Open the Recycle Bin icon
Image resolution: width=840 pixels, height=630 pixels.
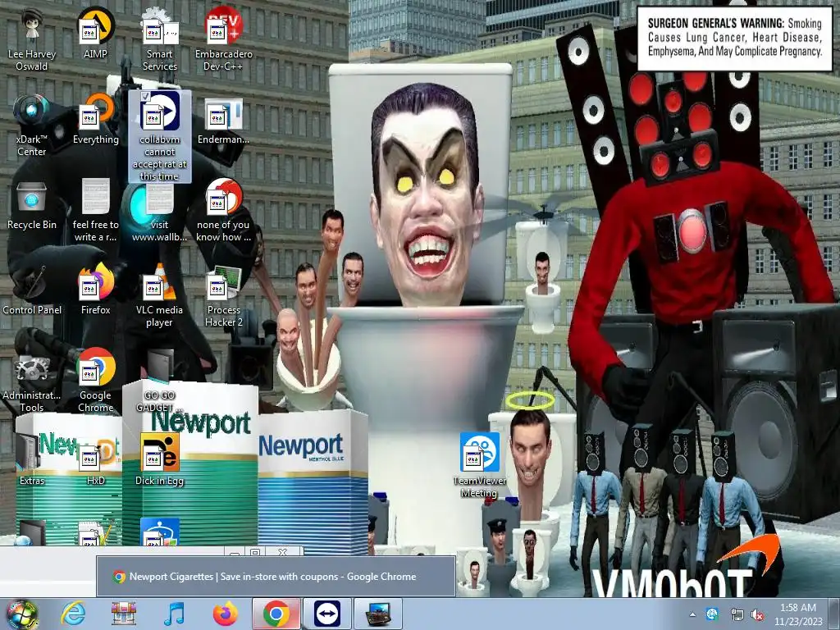tap(32, 204)
